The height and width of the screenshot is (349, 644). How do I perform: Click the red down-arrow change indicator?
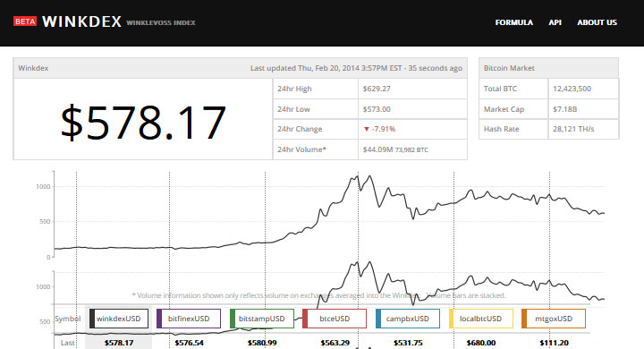pyautogui.click(x=367, y=129)
